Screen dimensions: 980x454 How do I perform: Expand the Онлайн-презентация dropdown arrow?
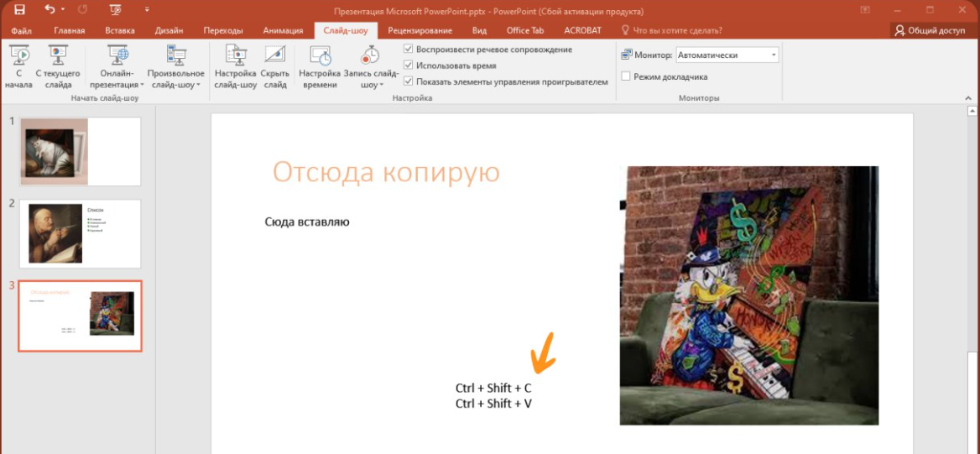coord(142,85)
